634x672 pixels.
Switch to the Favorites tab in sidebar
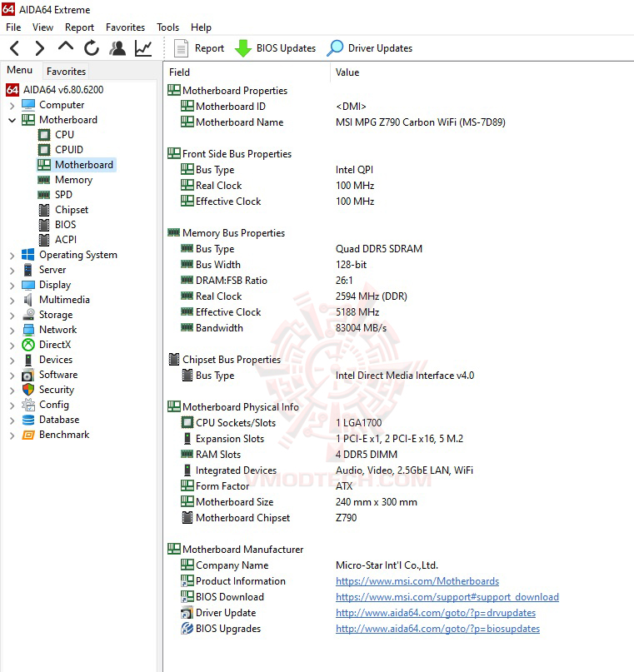coord(66,71)
